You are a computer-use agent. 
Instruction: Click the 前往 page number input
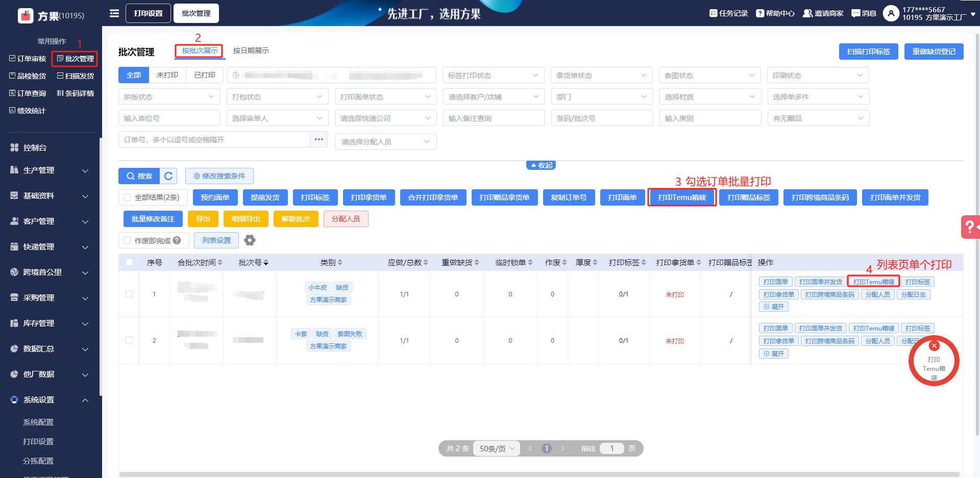pos(612,448)
